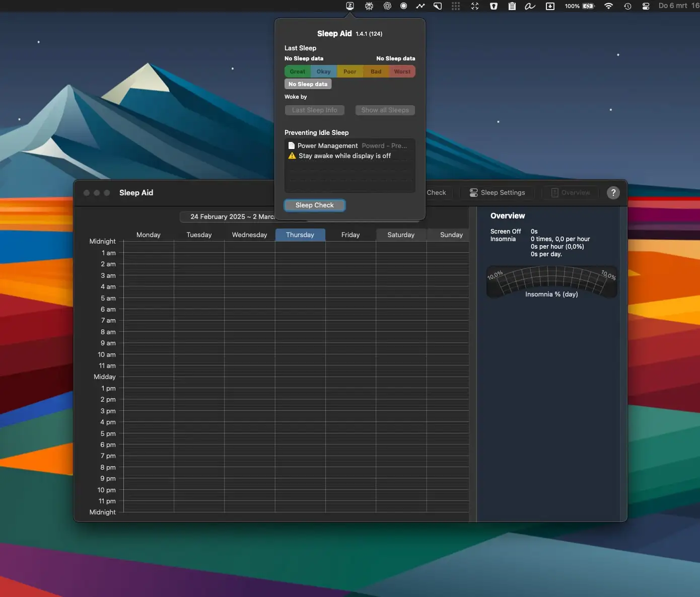The width and height of the screenshot is (700, 597).
Task: Click the Sleep Aid menu bar icon
Action: point(350,6)
